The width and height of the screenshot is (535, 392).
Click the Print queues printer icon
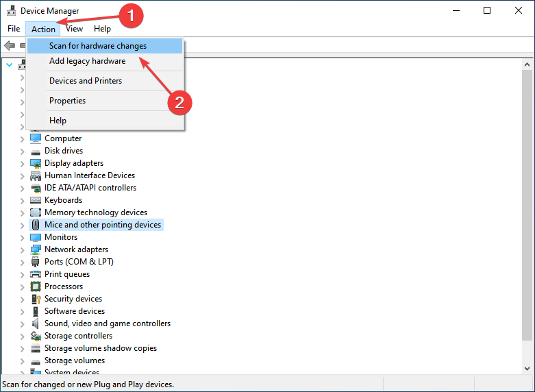coord(36,274)
